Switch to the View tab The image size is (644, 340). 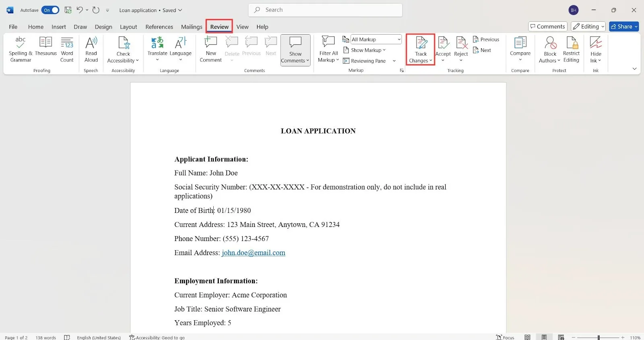click(x=242, y=27)
